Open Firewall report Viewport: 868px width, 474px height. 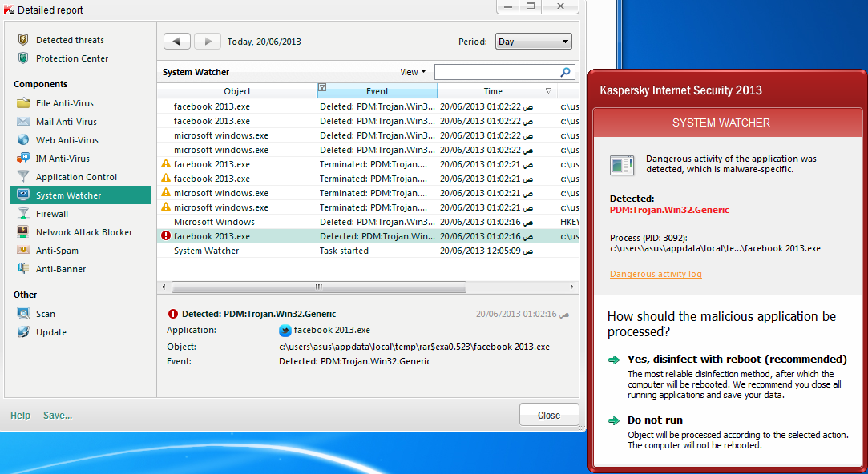pyautogui.click(x=52, y=214)
